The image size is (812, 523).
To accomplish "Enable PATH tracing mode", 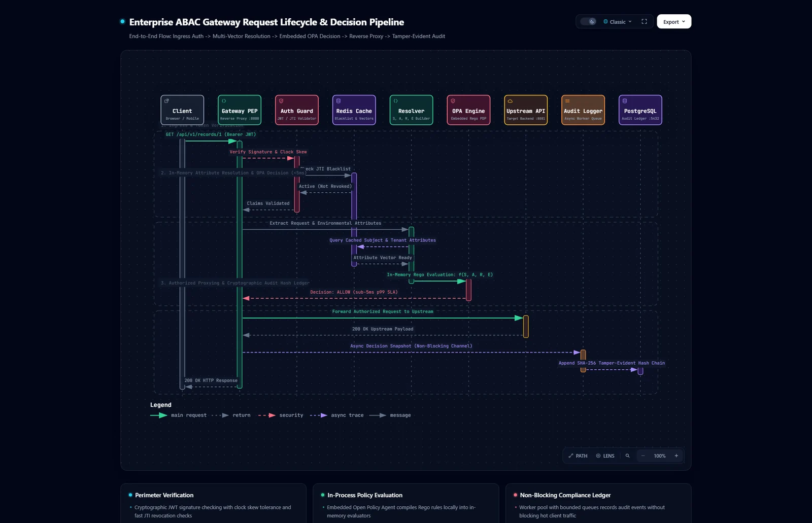I will (578, 456).
